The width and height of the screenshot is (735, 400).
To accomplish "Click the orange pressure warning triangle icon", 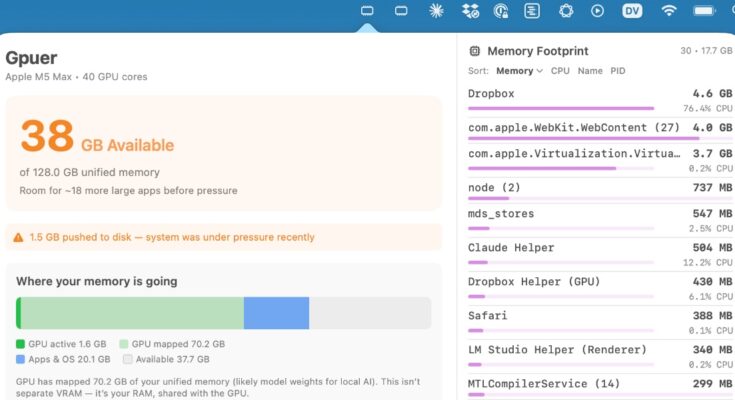I will [x=18, y=238].
